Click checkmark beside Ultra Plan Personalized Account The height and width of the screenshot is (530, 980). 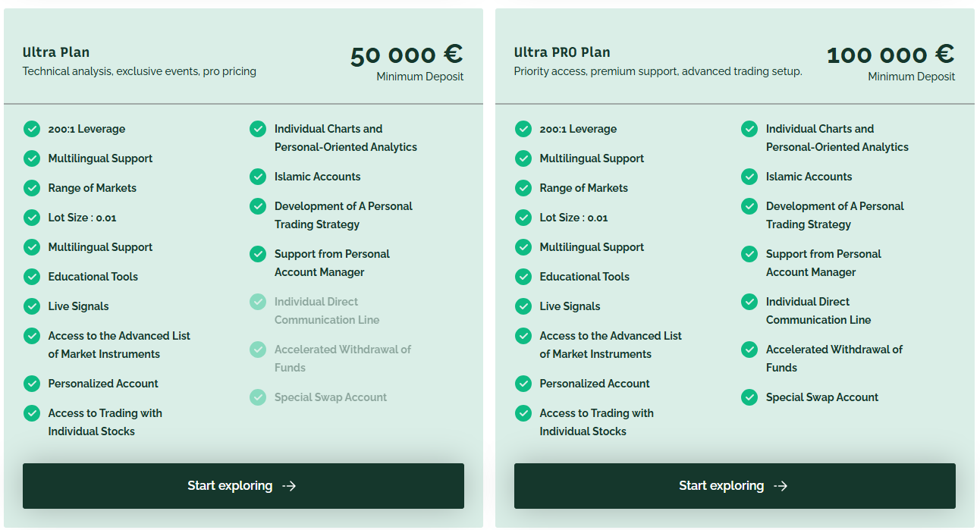(32, 384)
